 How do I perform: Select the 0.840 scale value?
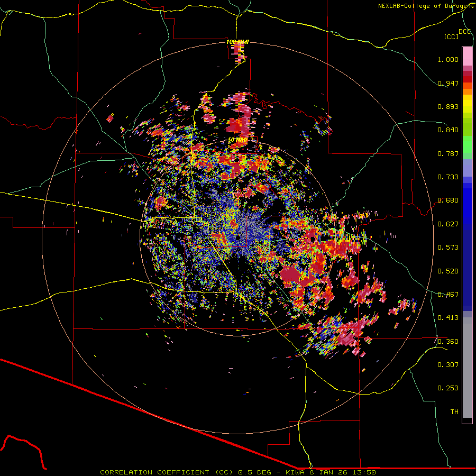tap(448, 130)
